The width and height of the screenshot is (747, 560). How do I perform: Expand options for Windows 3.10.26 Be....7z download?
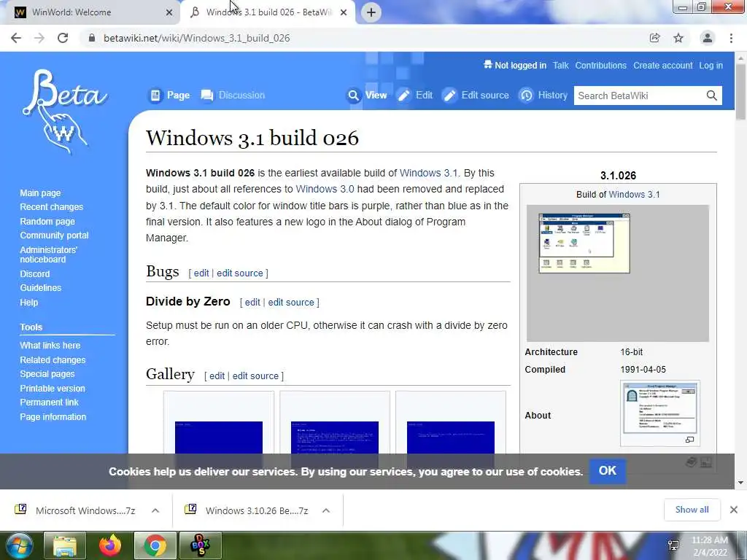326,510
